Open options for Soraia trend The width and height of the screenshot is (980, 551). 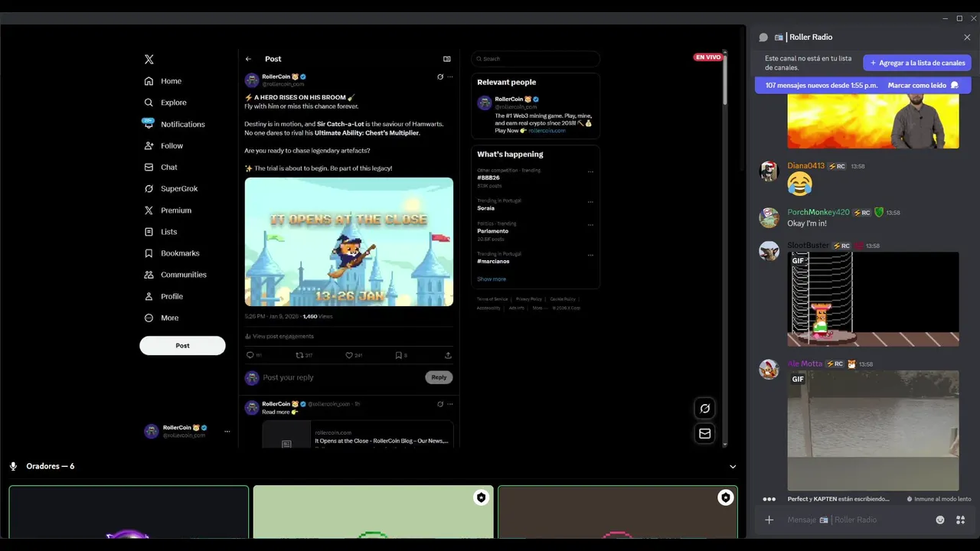(x=590, y=202)
